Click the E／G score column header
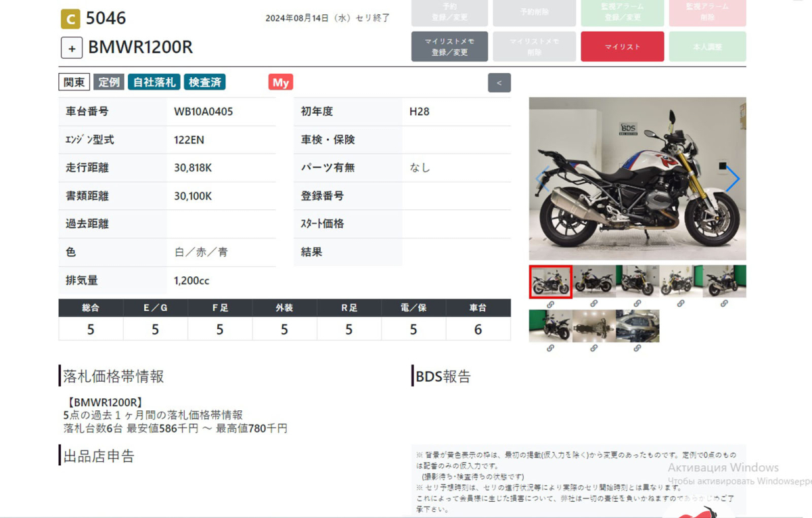This screenshot has height=518, width=812. pos(156,308)
